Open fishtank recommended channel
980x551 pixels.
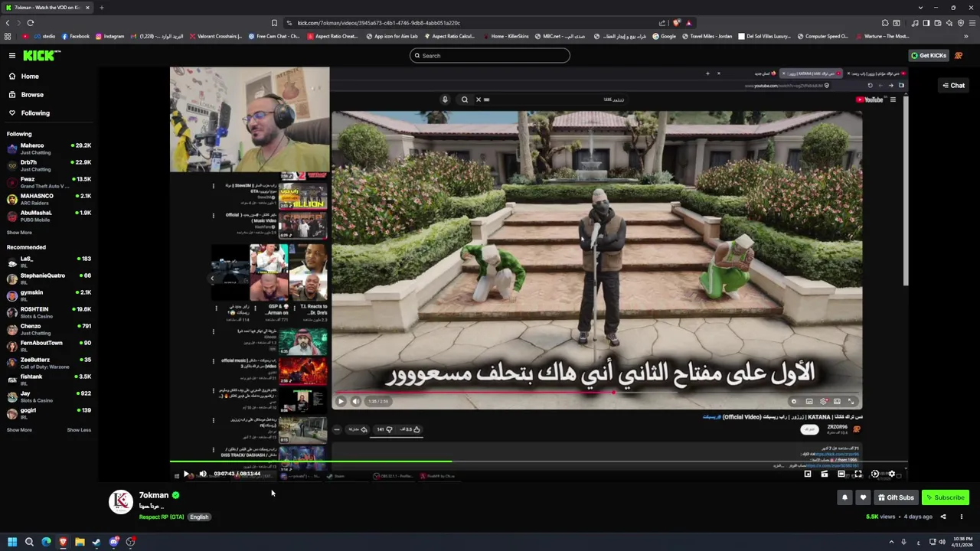[49, 380]
